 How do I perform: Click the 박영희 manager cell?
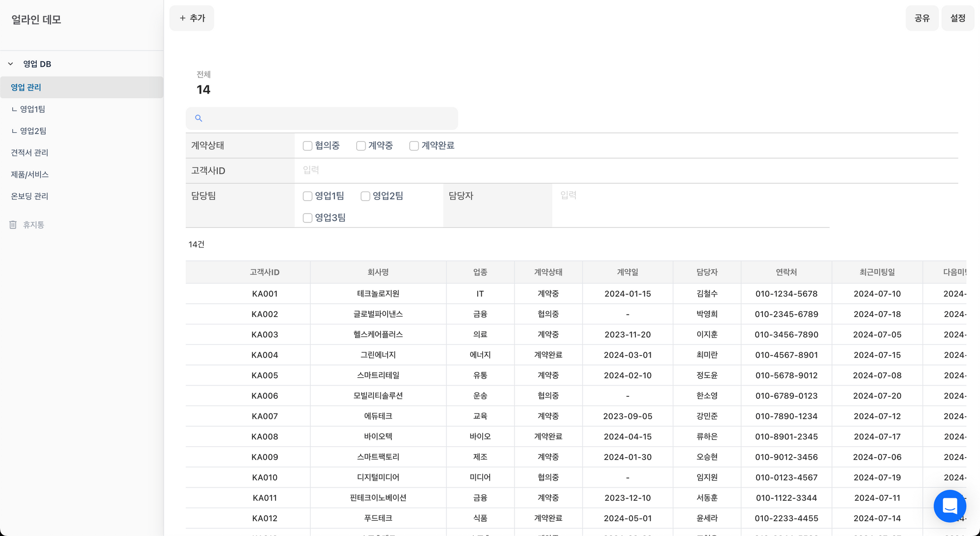707,314
